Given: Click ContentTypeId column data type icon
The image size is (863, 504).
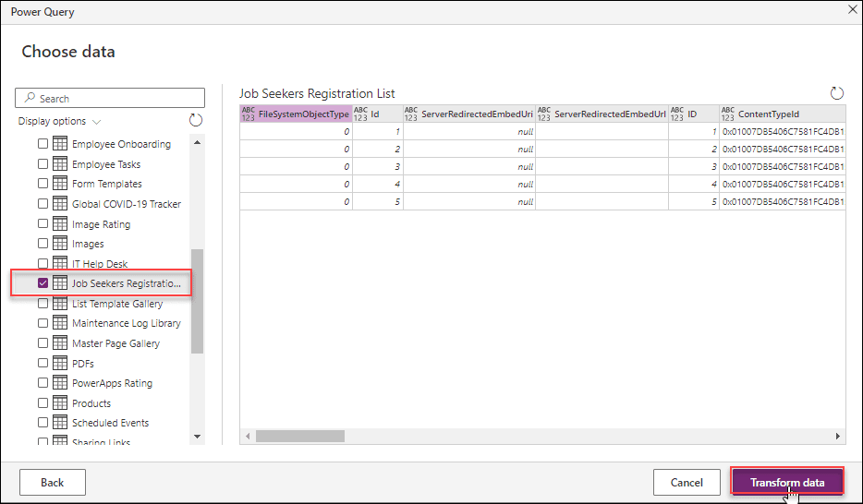Looking at the screenshot, I should (x=727, y=114).
